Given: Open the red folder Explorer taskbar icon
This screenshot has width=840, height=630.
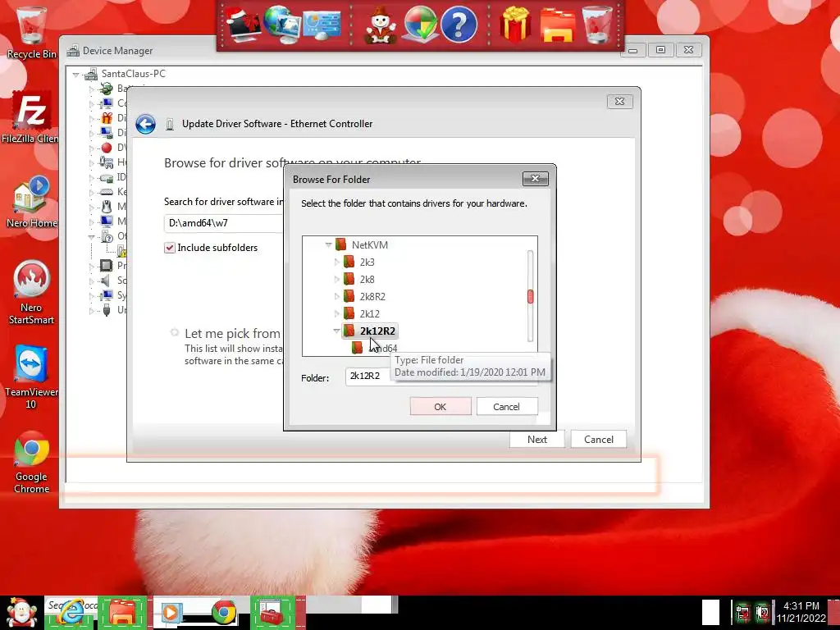Looking at the screenshot, I should [x=122, y=612].
